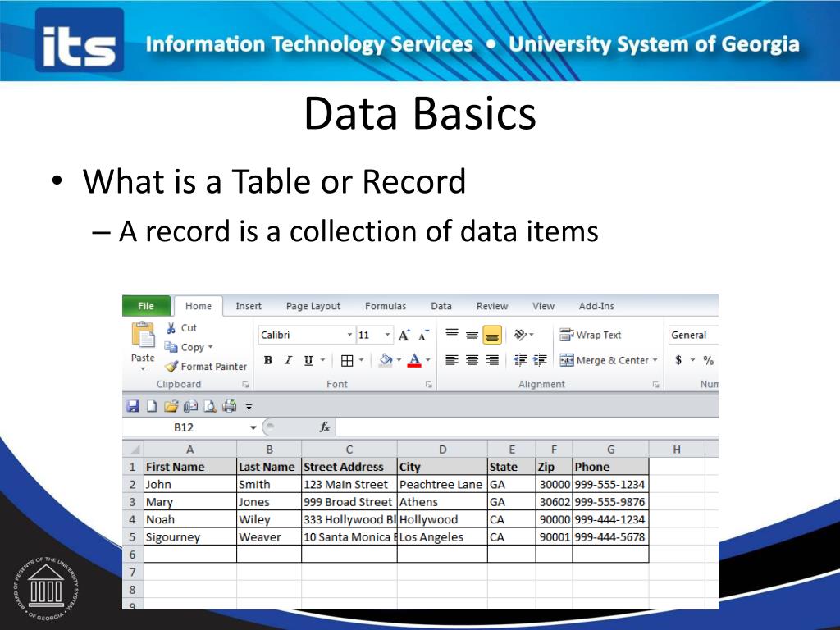Click the Print Preview magnifier icon
840x630 pixels.
210,407
